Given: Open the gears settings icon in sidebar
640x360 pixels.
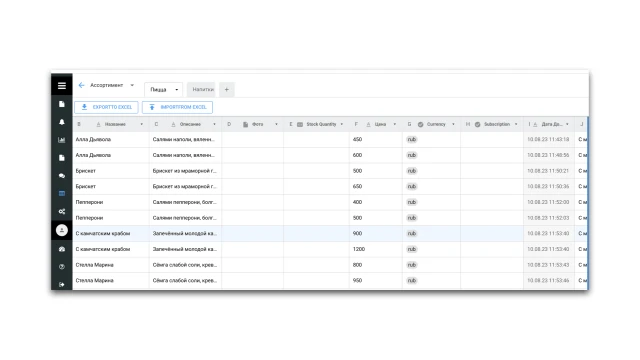Looking at the screenshot, I should point(62,211).
